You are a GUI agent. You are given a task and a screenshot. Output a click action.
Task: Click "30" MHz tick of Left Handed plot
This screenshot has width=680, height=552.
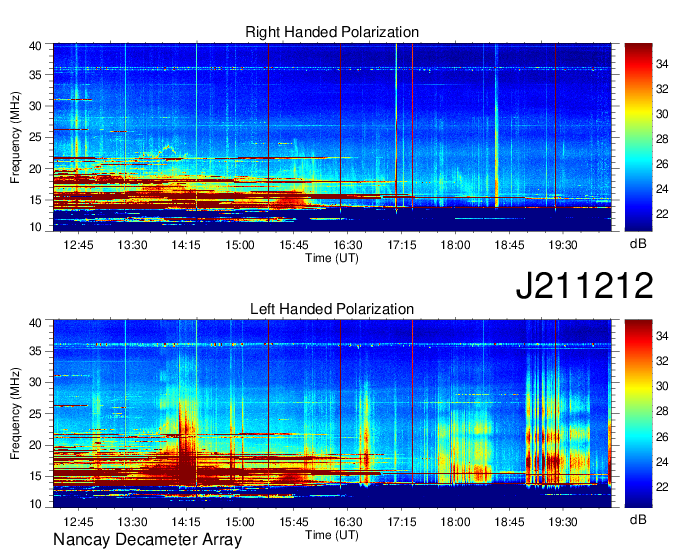[x=35, y=382]
